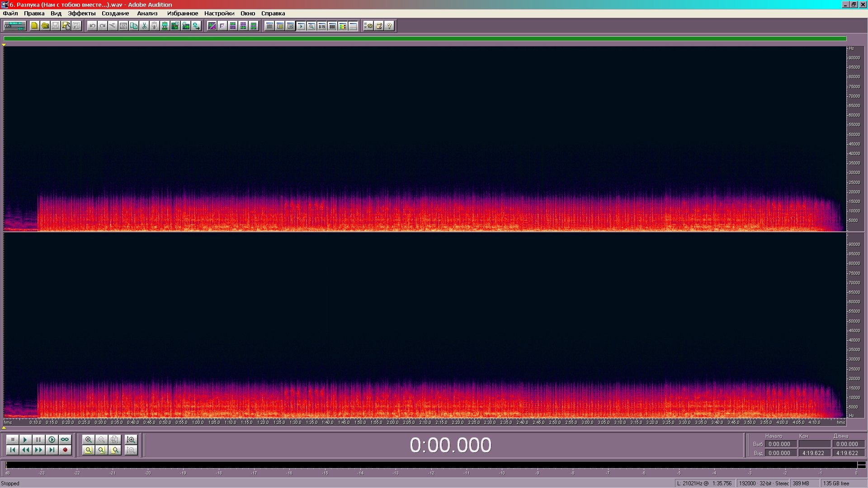
Task: Click the Вид Кон field showing 4:19.622
Action: tap(814, 453)
